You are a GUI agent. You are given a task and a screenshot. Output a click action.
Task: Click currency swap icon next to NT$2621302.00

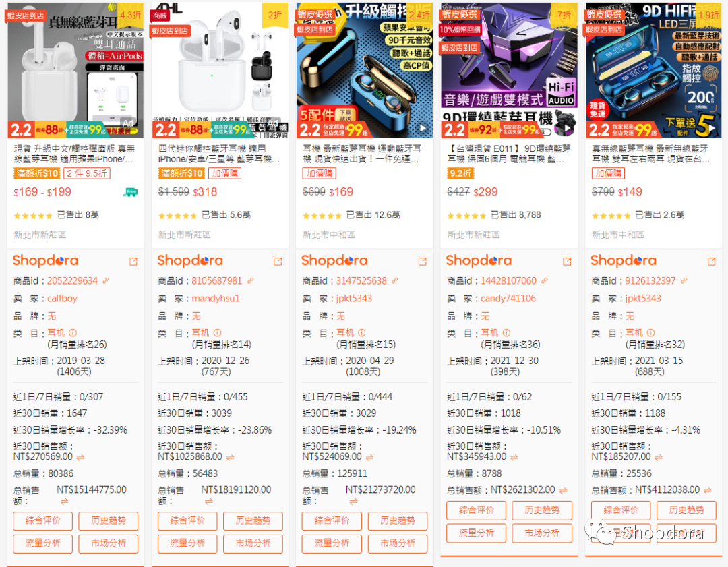click(563, 490)
